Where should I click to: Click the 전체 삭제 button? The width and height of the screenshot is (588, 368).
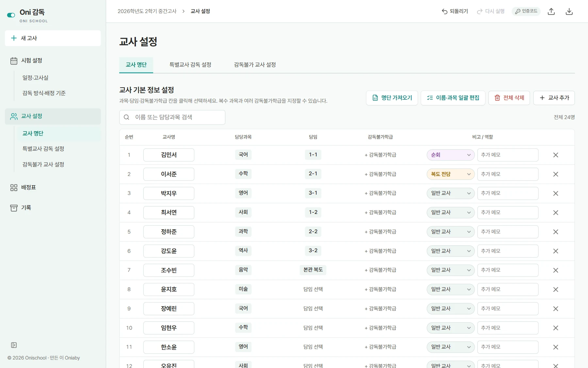coord(509,98)
